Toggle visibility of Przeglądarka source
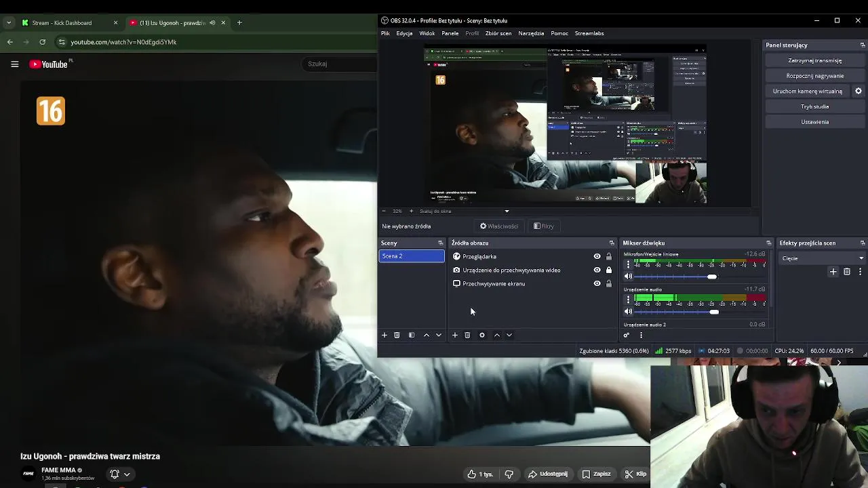 597,256
